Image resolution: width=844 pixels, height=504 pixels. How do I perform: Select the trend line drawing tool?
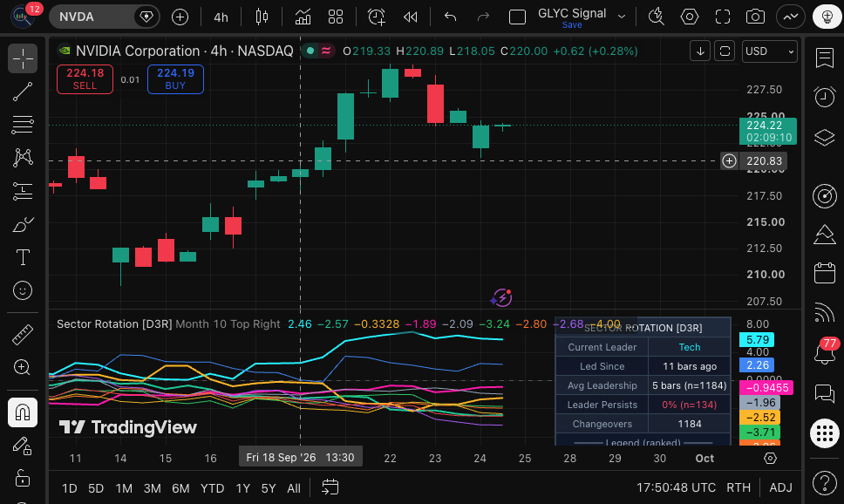pyautogui.click(x=23, y=92)
